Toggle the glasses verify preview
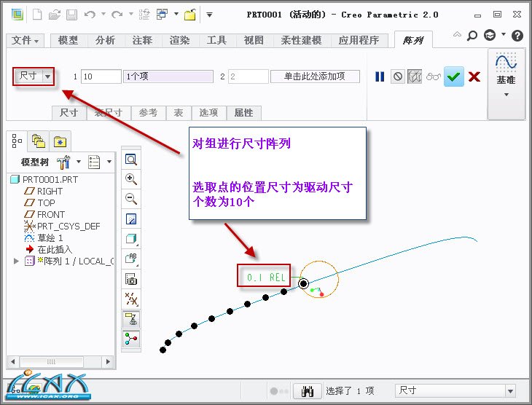532x405 pixels. [x=434, y=76]
